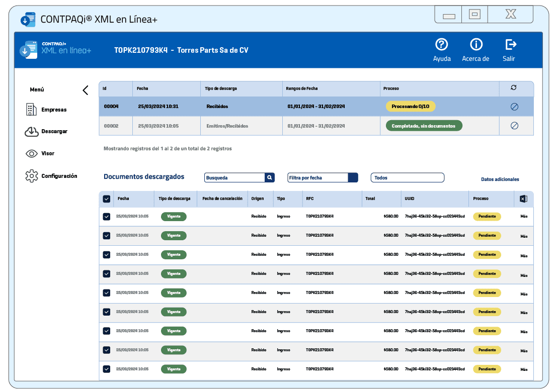Click the Datos adicionales link
This screenshot has height=392, width=557.
[500, 179]
